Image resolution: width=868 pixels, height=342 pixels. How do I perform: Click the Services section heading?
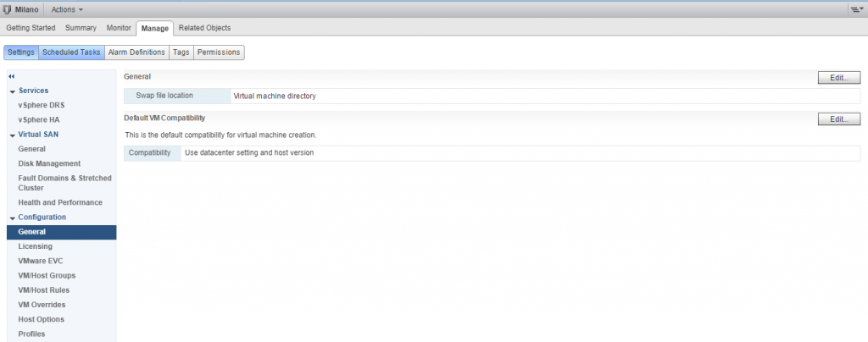tap(33, 91)
